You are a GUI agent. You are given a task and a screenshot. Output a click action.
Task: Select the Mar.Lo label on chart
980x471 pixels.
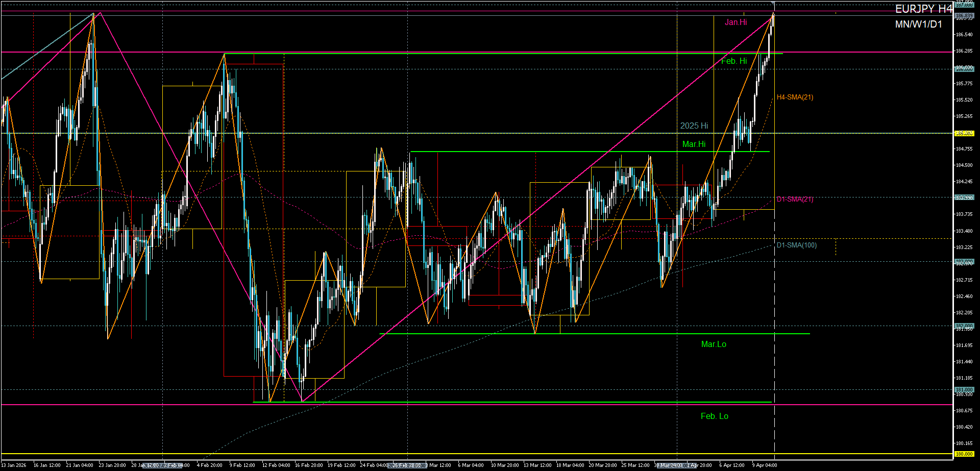click(x=713, y=344)
